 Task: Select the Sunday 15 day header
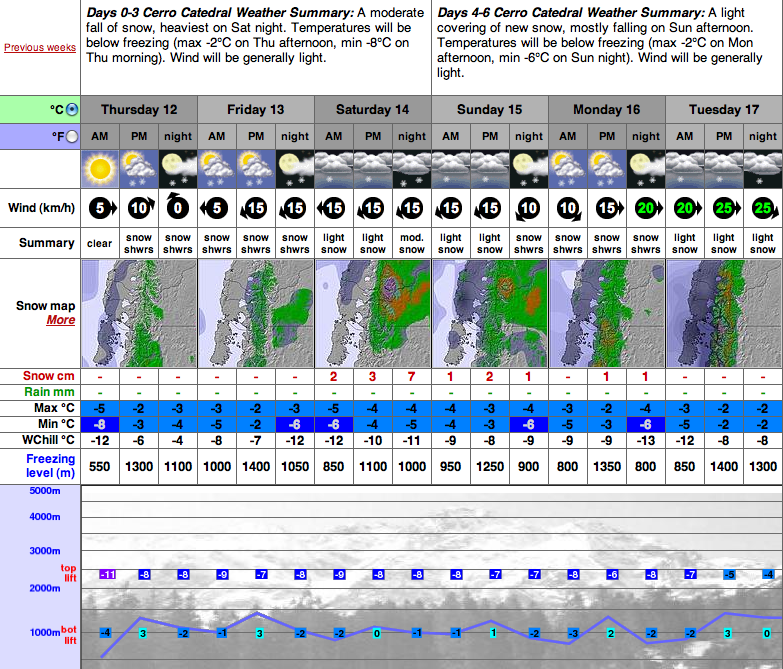pos(490,109)
